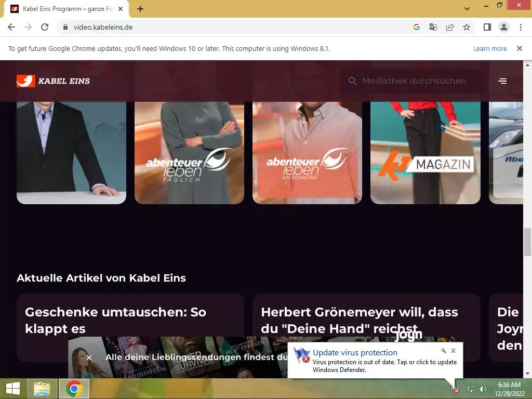This screenshot has width=532, height=399.
Task: Select the Kabel Eins Programm tab
Action: [66, 9]
